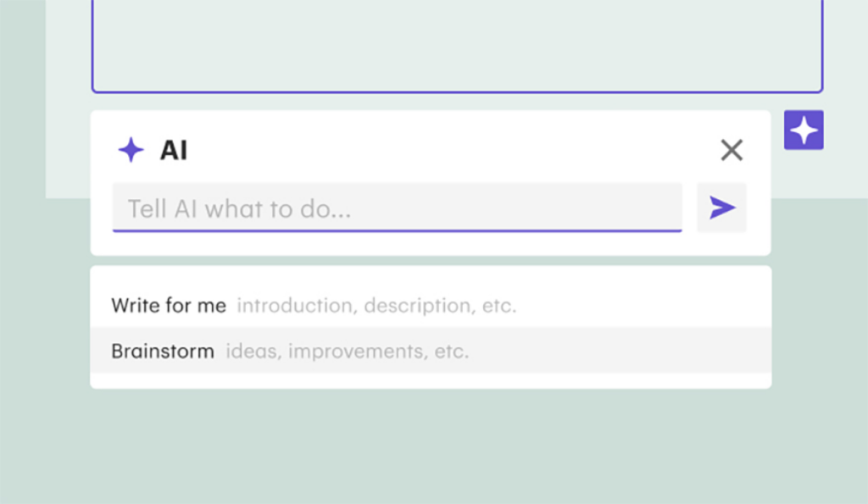The height and width of the screenshot is (504, 868).
Task: Send the prompt with the arrow icon
Action: click(x=722, y=208)
